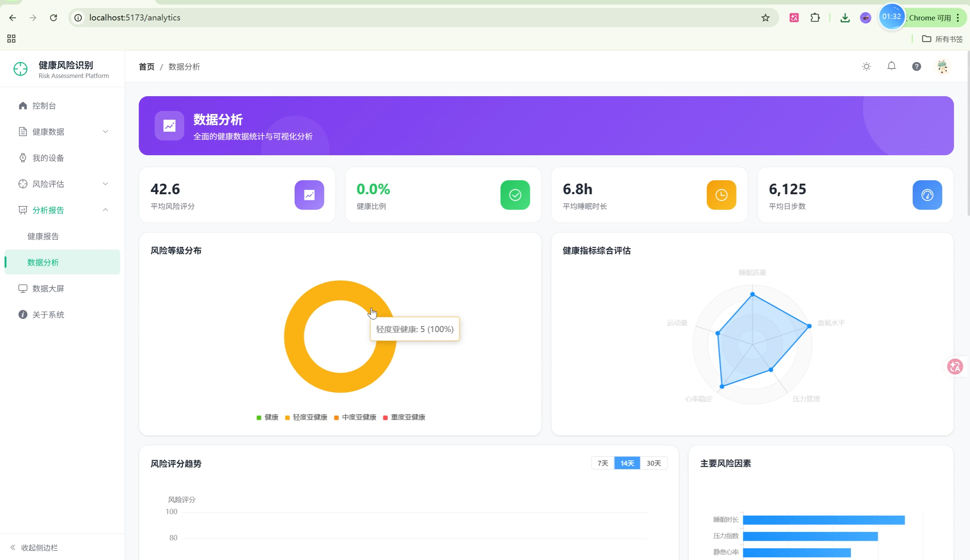Toggle 重度亚健康 legend series
Screen dimensions: 970x560
pos(404,417)
